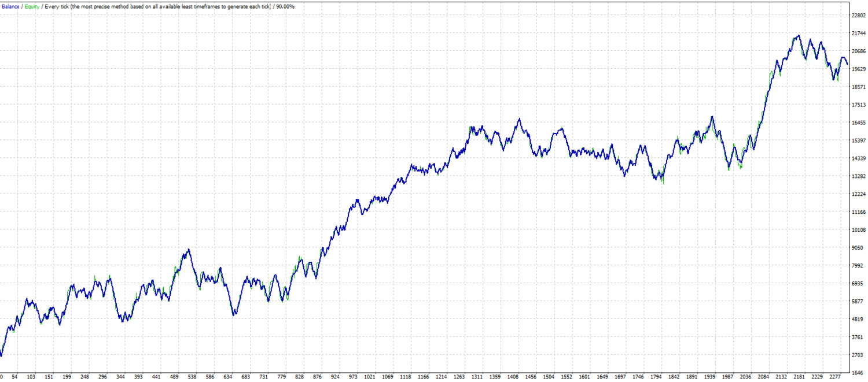Click the 1214 x-axis tick label
Screen dimensions: 868x382
click(442, 377)
